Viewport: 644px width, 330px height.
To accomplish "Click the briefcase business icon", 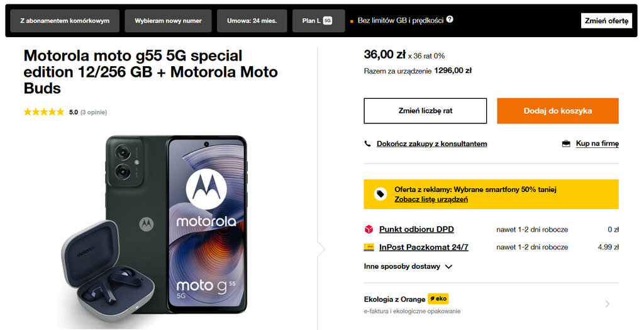I will coord(566,144).
